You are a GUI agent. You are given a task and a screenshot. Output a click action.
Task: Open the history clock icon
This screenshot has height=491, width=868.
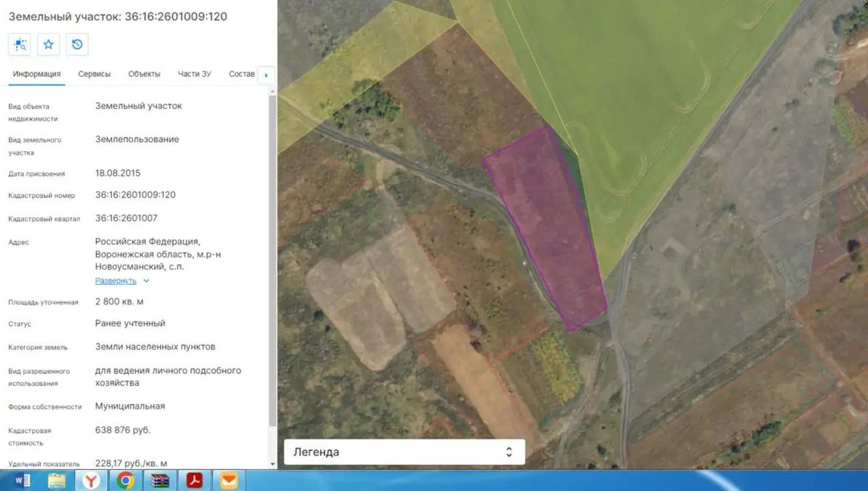coord(77,45)
